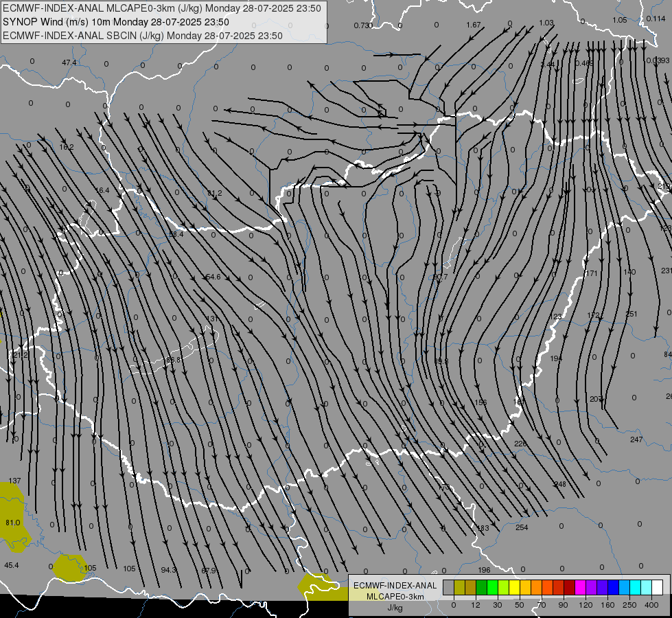Click the map value 54.6
Screen dimensions: 672x618
point(213,277)
